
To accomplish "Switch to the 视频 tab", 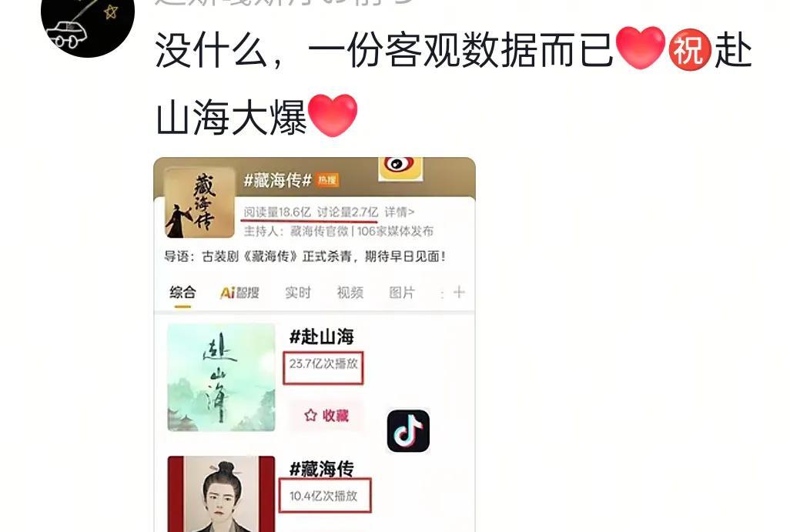I will point(350,293).
